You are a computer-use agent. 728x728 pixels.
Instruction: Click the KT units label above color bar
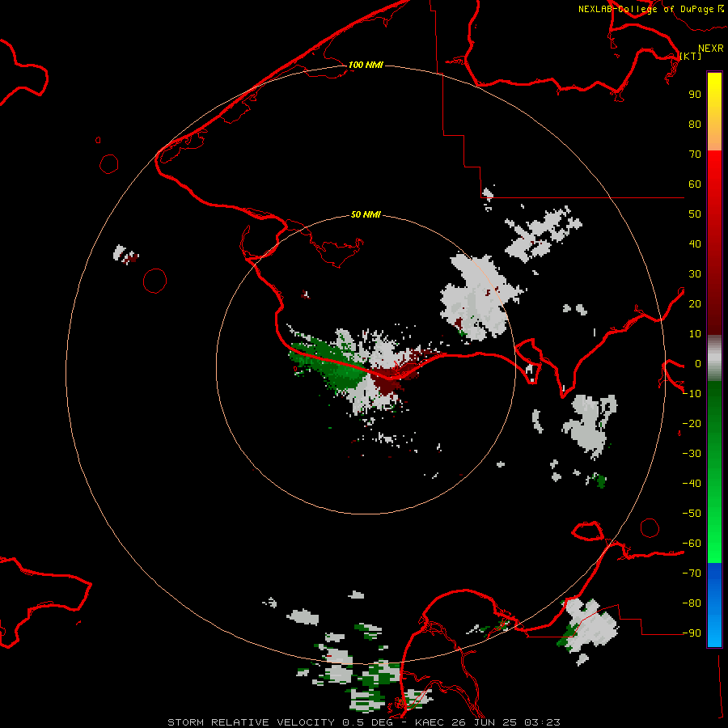691,56
